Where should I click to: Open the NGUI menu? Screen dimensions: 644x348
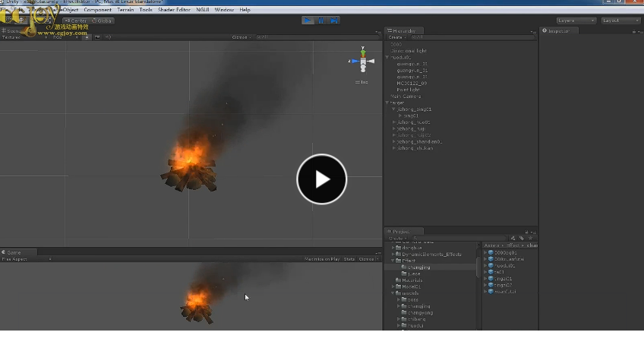click(x=203, y=9)
